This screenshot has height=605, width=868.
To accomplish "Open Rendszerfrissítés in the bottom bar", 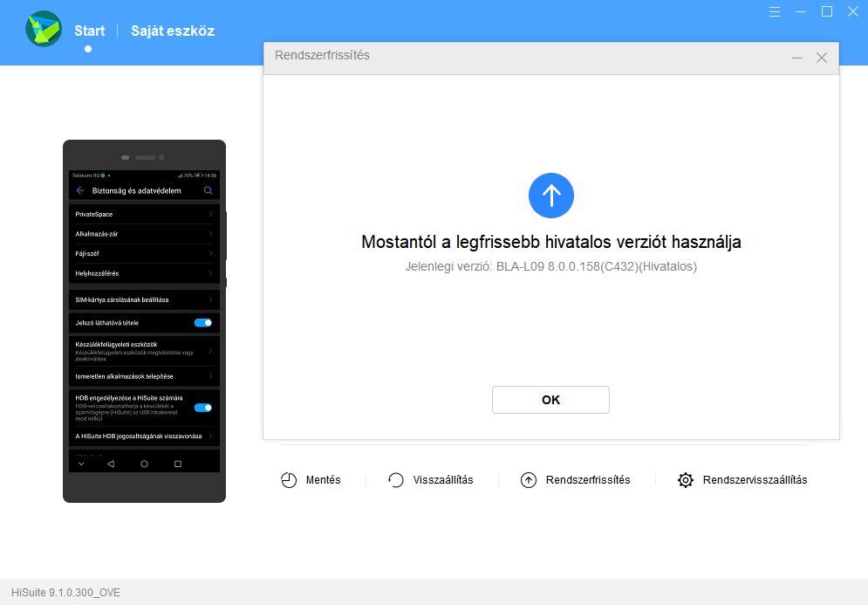I will point(588,480).
